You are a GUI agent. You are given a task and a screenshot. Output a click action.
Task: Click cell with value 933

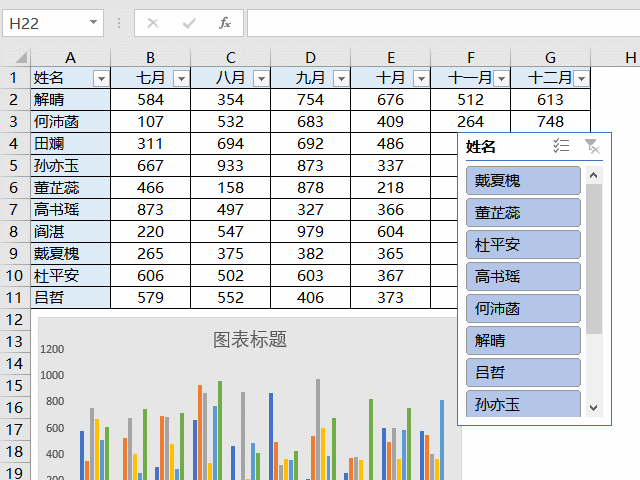(231, 166)
